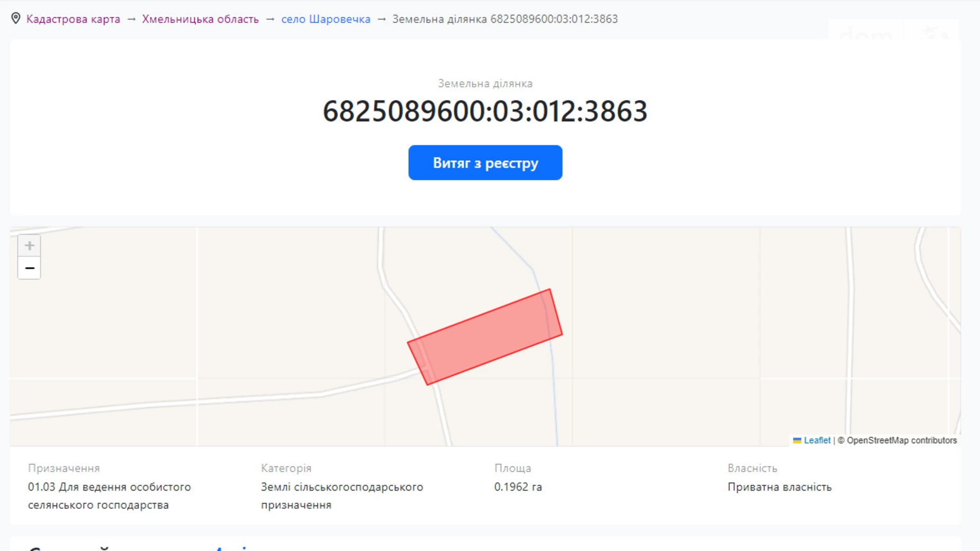Click the map zoom in plus button
The image size is (980, 551).
click(29, 246)
